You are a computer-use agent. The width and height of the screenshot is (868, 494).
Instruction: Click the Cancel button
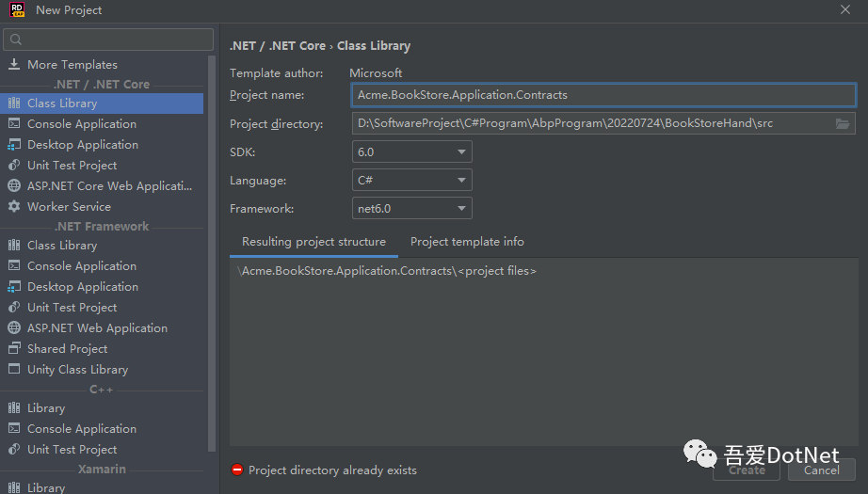click(x=822, y=470)
